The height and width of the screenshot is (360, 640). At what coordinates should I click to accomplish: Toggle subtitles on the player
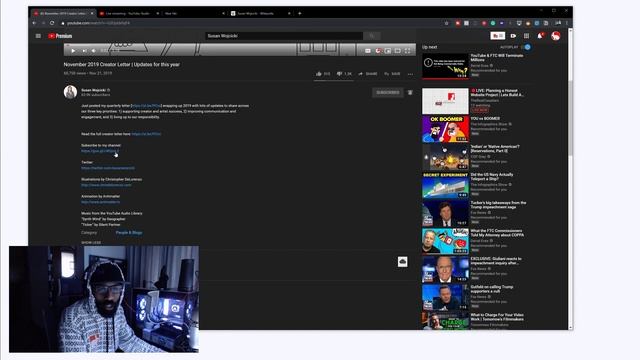click(x=368, y=51)
